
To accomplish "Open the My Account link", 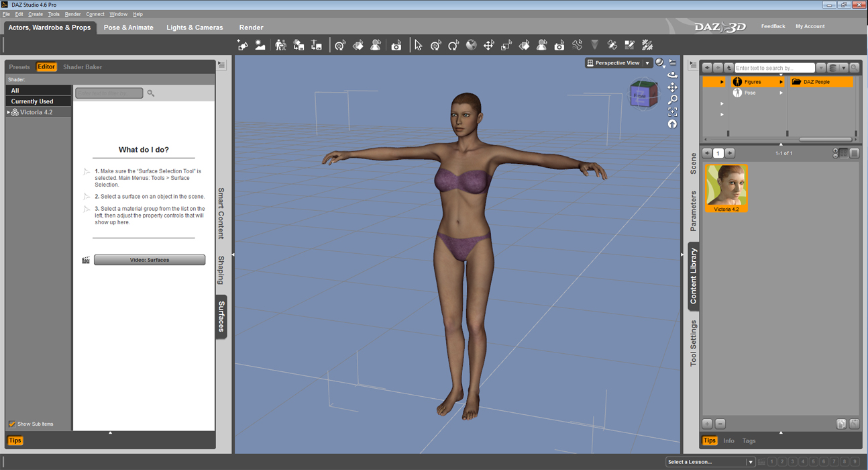I will [x=810, y=26].
